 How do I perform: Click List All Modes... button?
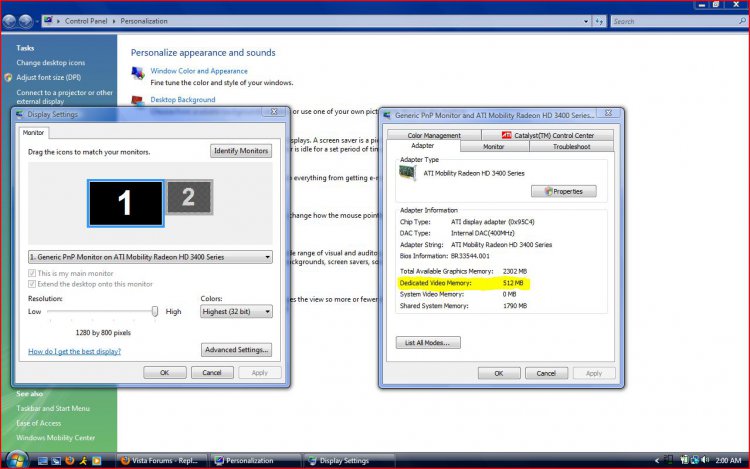coord(428,343)
